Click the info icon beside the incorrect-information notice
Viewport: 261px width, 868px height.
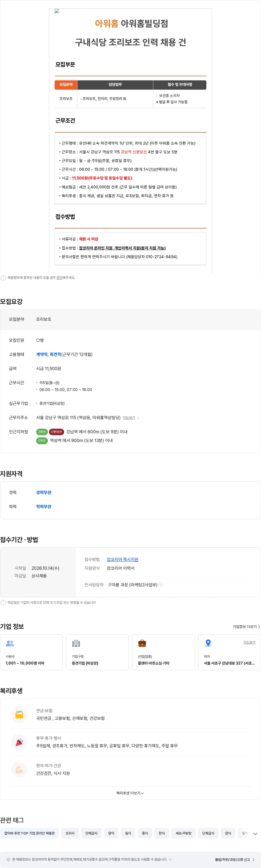3,278
